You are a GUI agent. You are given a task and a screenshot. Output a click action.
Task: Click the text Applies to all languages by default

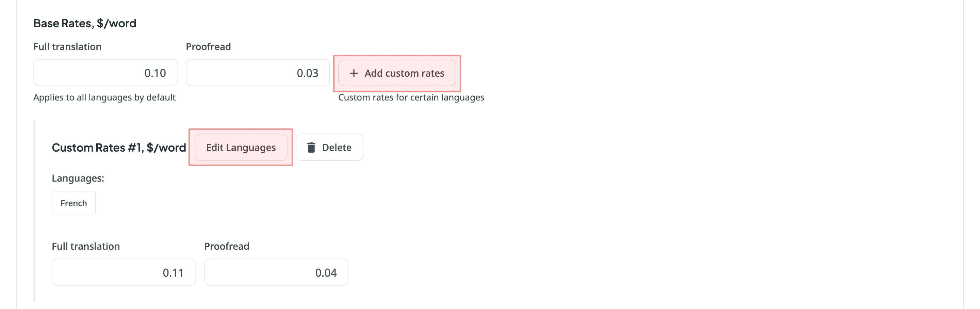[x=104, y=97]
